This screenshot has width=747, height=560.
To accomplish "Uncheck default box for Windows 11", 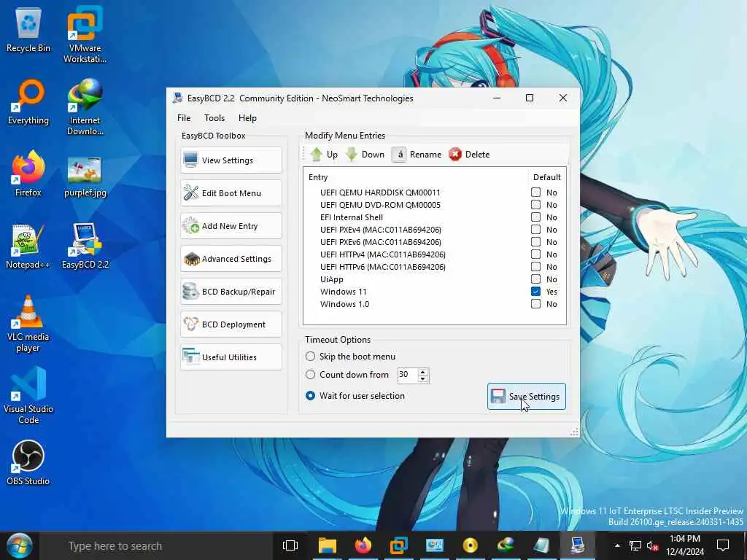I will [536, 292].
